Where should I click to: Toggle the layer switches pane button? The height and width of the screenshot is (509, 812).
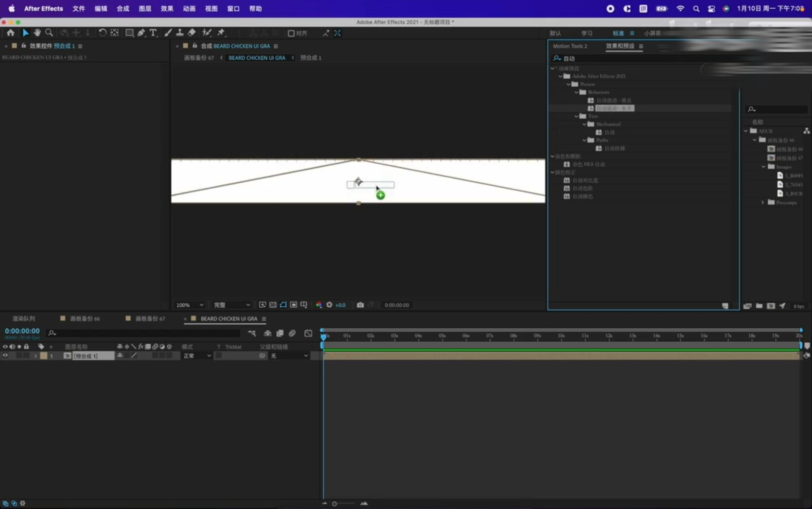pos(5,503)
